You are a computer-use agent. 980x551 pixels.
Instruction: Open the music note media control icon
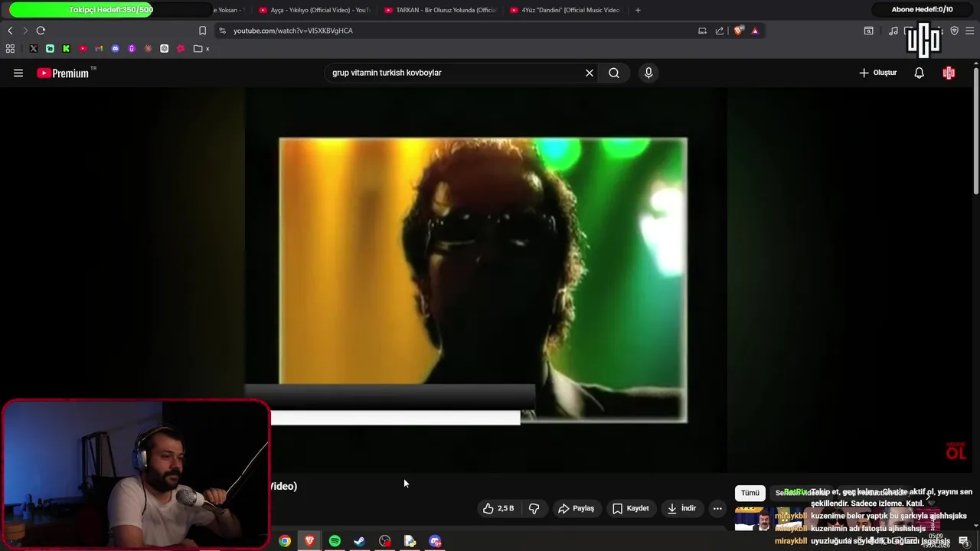893,31
